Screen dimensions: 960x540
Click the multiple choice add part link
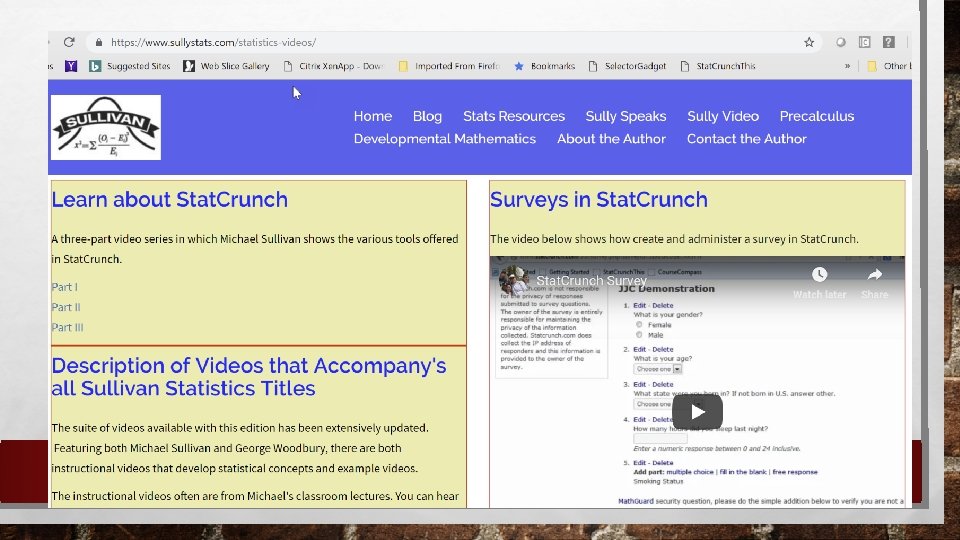point(690,472)
